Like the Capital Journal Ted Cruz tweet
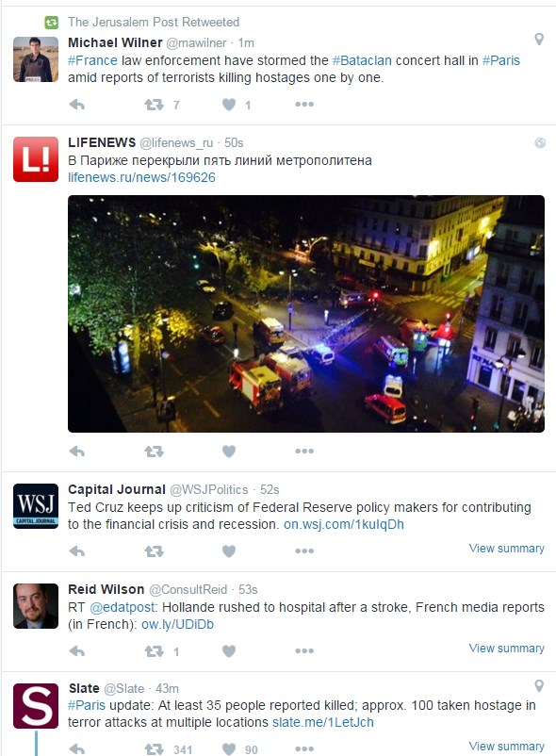 [x=229, y=551]
